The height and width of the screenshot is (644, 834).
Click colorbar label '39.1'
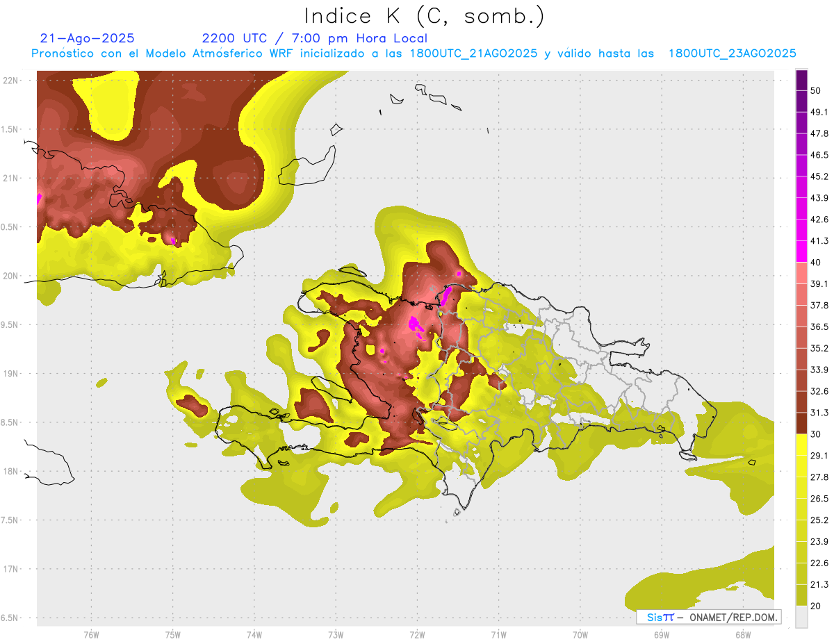[819, 284]
